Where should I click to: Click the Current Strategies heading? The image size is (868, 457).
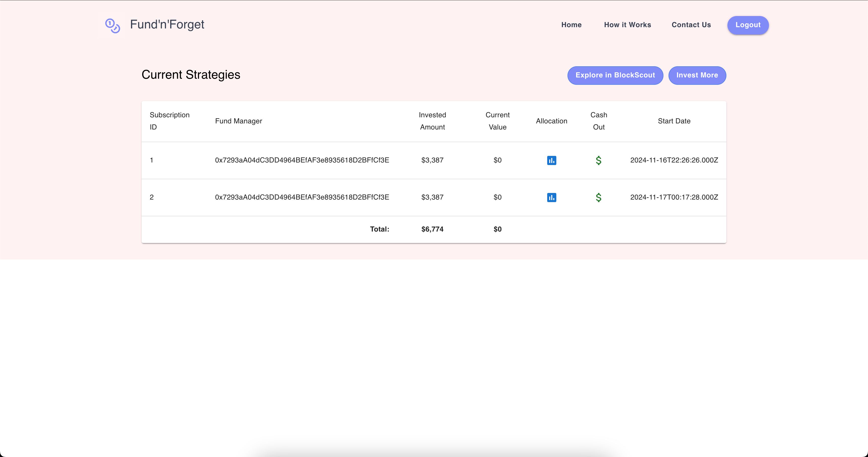[191, 75]
